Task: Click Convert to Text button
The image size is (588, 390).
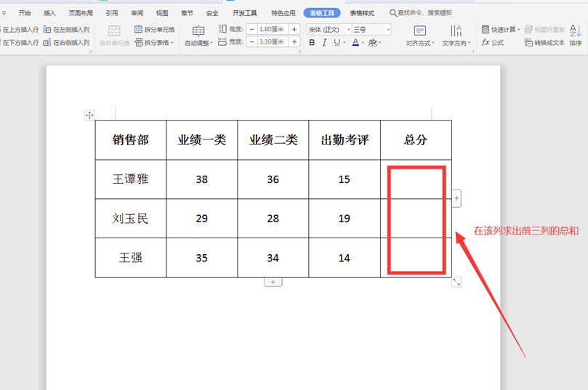Action: [544, 43]
